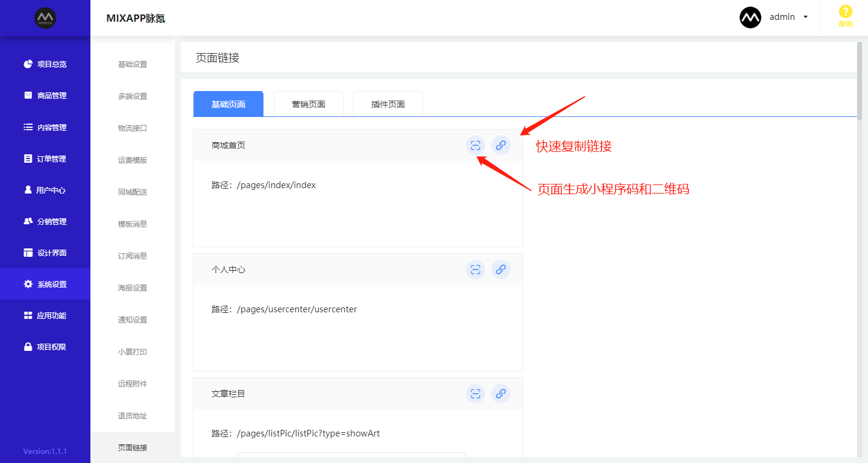Open the admin account dropdown arrow
Image resolution: width=868 pixels, height=463 pixels.
pos(805,17)
